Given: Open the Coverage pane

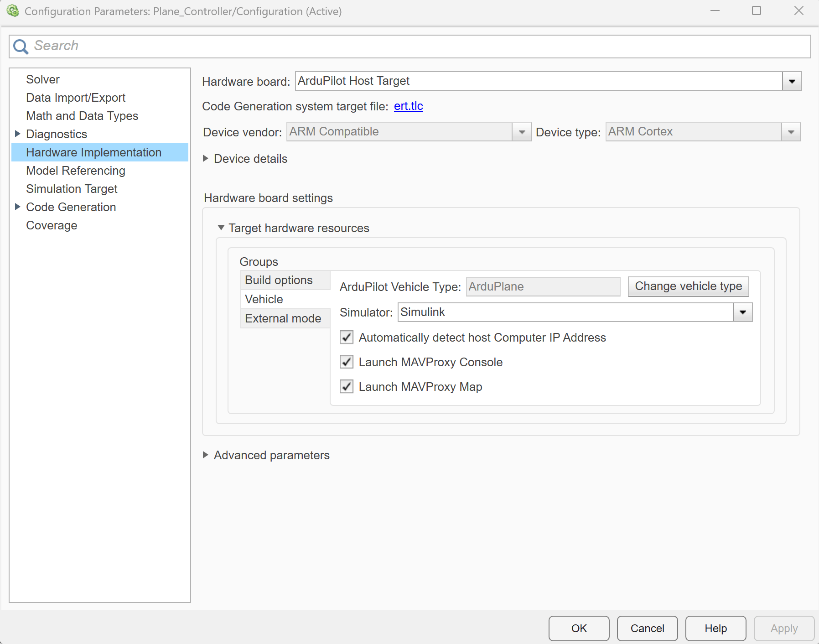Looking at the screenshot, I should click(x=52, y=225).
